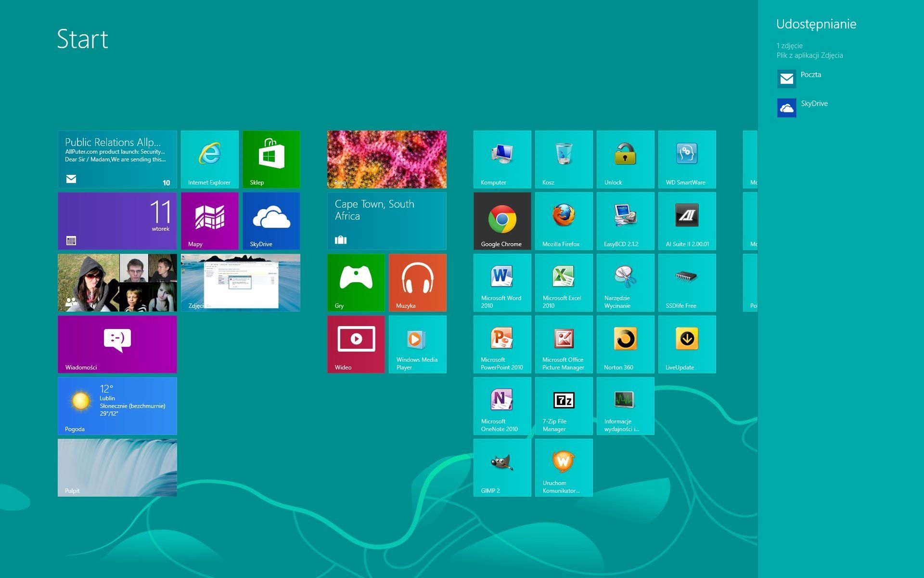This screenshot has height=578, width=924.
Task: Launch the Mapy maps tile
Action: pyautogui.click(x=210, y=221)
